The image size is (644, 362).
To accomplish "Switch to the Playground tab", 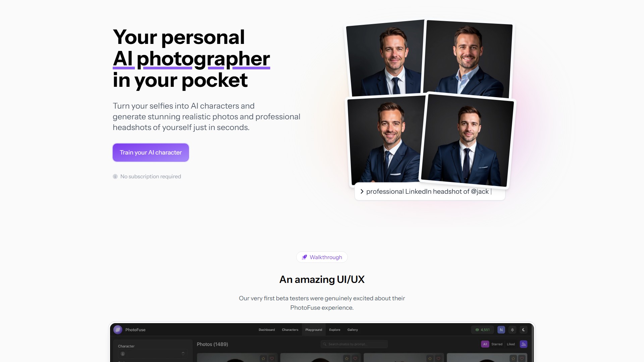I will coord(314,330).
